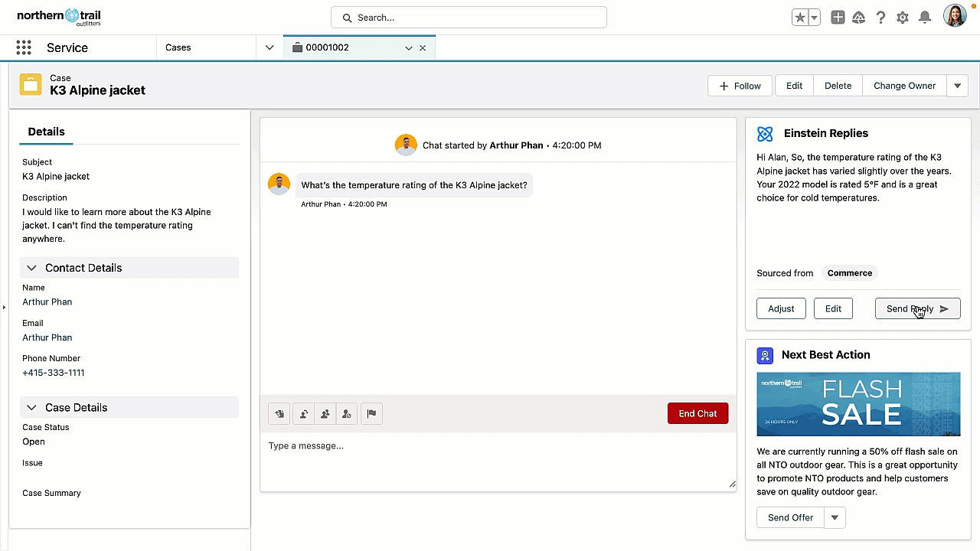Click the Favorites star icon

[800, 18]
